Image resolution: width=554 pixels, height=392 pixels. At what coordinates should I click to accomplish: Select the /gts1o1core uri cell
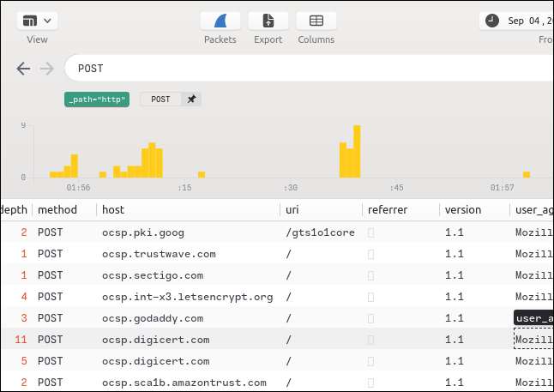320,232
